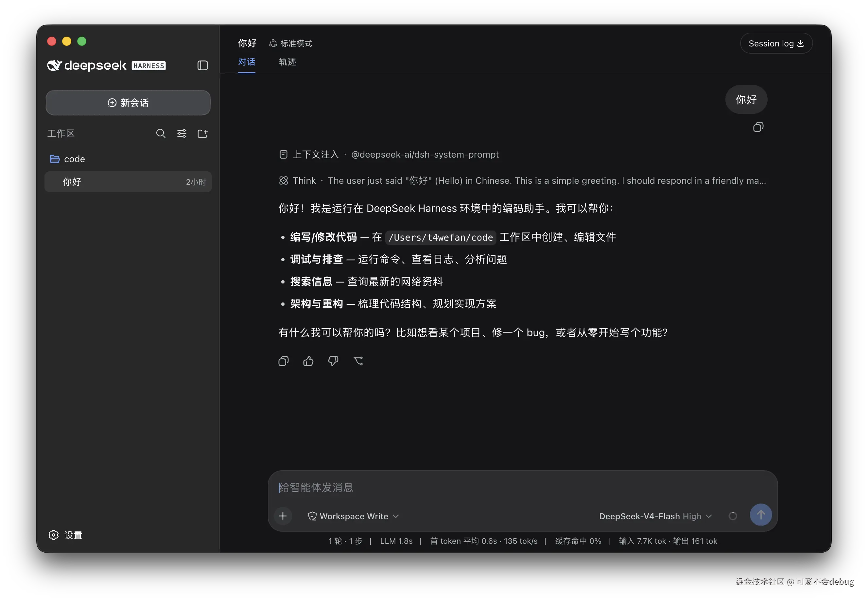Open the Workspace Write permission dropdown
Viewport: 868px width, 601px height.
353,516
